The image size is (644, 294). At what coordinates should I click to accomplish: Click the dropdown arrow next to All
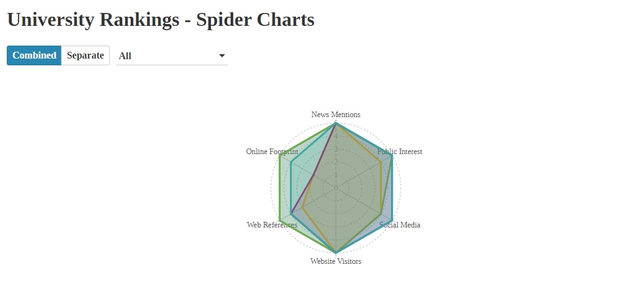tap(222, 56)
